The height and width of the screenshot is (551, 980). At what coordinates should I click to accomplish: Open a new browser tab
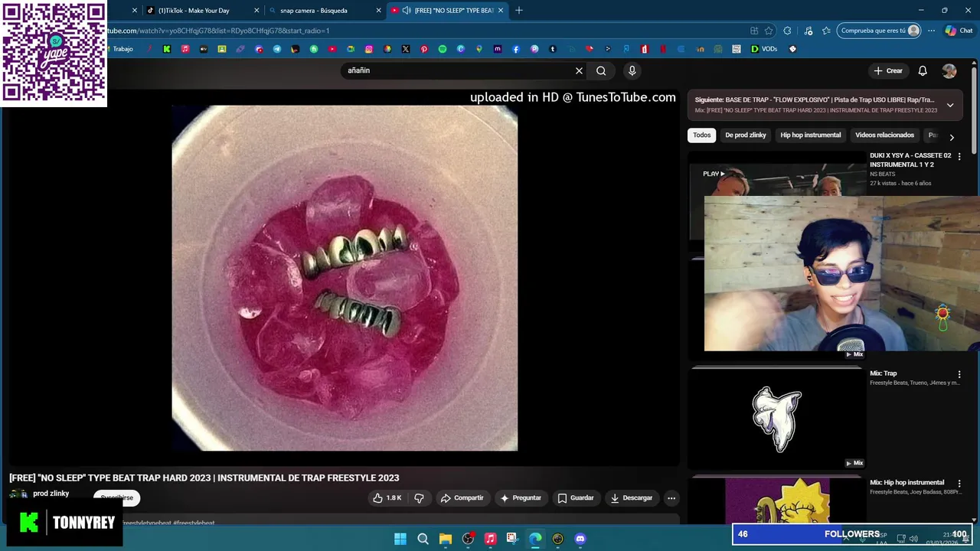click(519, 11)
